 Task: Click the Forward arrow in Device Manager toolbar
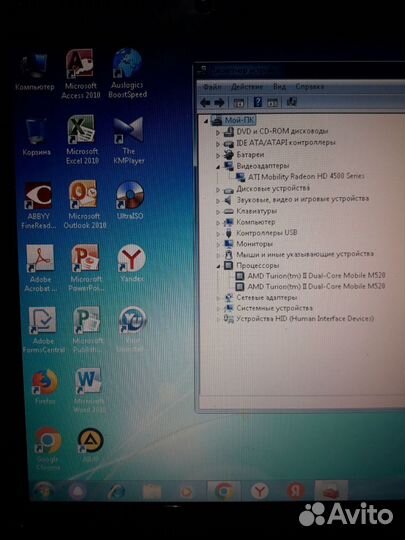pyautogui.click(x=219, y=102)
